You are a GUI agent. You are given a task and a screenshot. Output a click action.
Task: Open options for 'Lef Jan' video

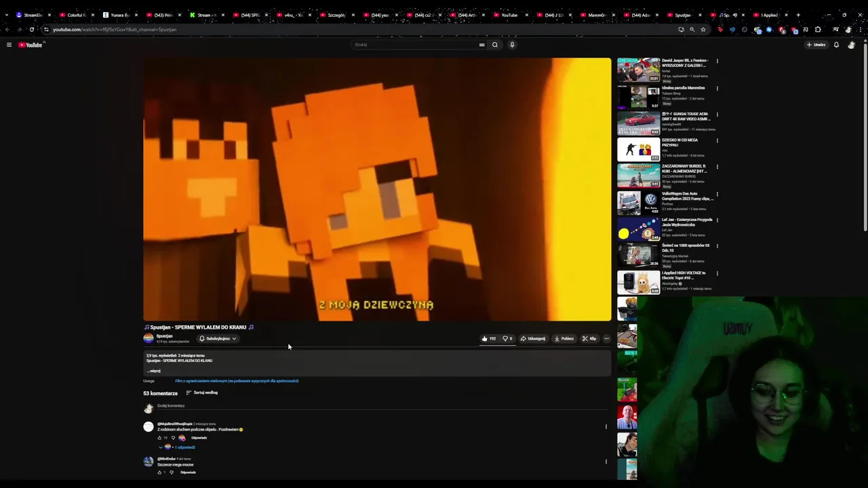pos(717,220)
